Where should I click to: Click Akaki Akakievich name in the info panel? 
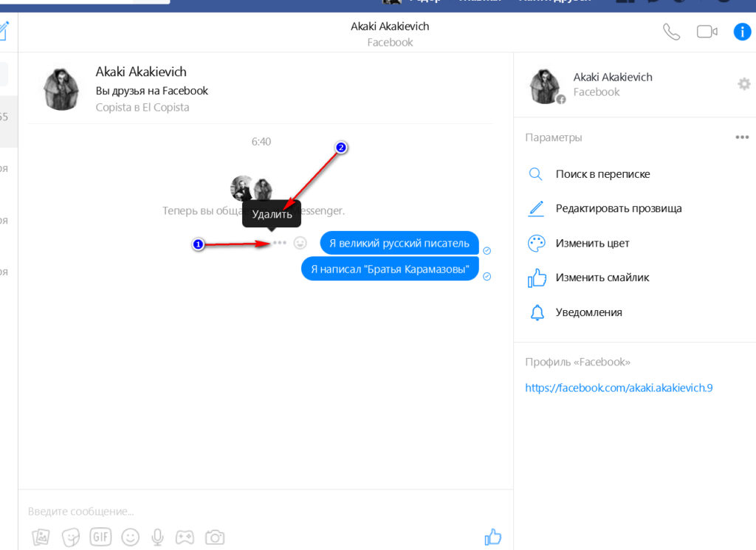[x=612, y=77]
